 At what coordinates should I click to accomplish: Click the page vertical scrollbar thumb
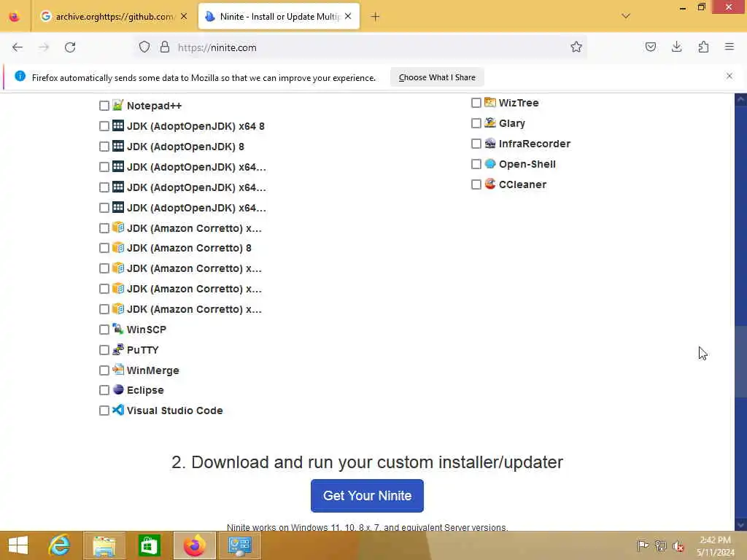[740, 362]
